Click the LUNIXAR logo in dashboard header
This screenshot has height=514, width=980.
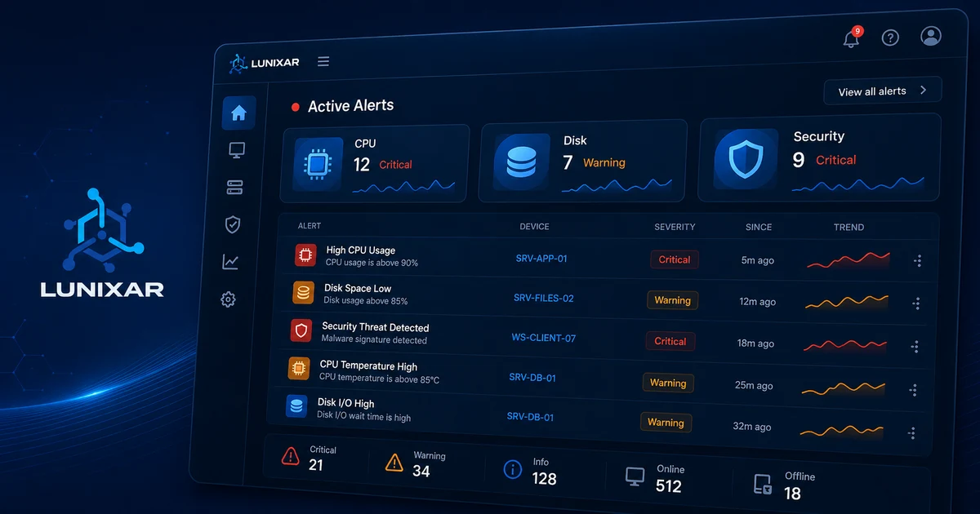pyautogui.click(x=264, y=63)
